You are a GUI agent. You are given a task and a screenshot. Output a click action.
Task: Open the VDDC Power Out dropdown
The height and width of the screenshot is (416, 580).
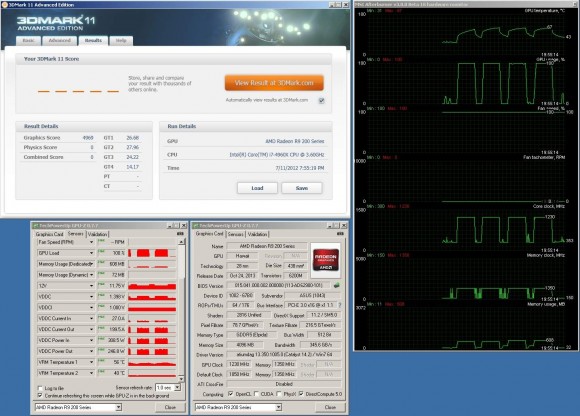91,351
